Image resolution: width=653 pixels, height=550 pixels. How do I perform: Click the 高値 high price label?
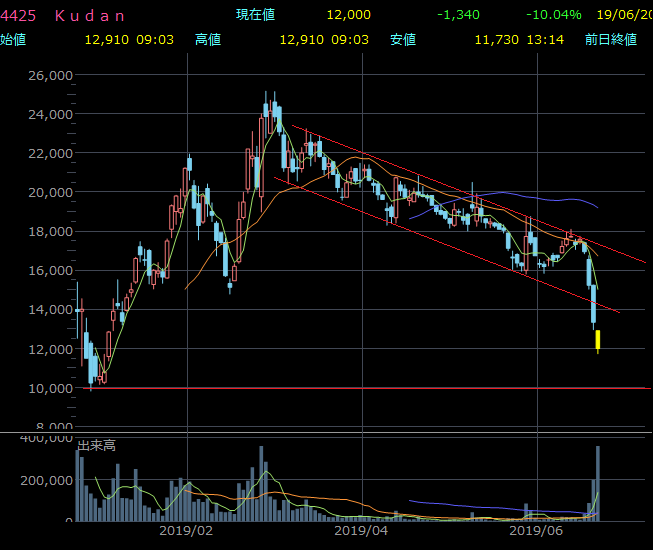click(208, 39)
